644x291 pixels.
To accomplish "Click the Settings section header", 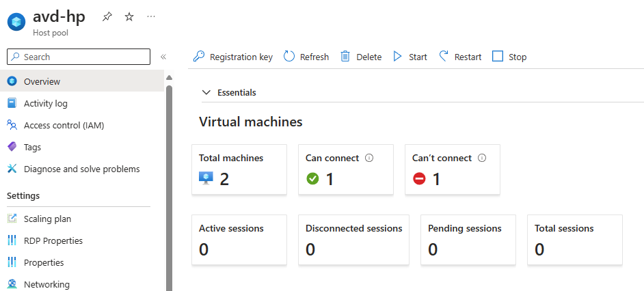I will [x=23, y=196].
